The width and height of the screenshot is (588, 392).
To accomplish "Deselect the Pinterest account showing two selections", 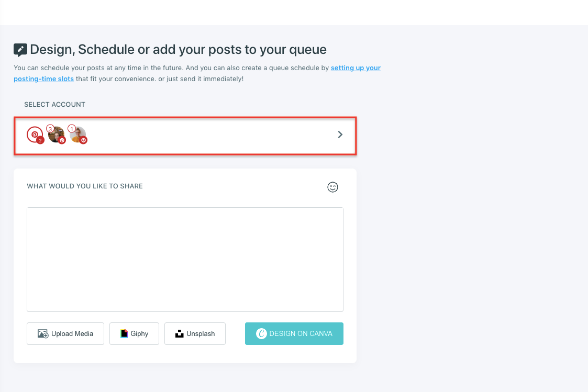I will tap(34, 135).
